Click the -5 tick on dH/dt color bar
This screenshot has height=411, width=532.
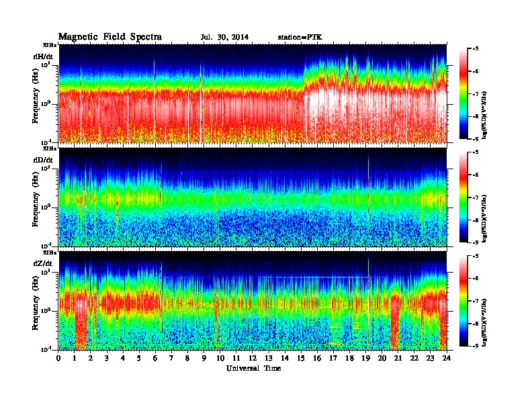point(476,49)
